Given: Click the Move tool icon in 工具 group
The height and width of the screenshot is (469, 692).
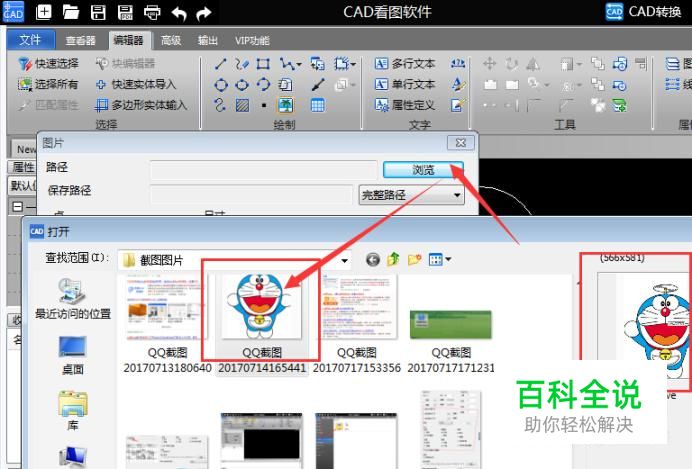Looking at the screenshot, I should (x=489, y=64).
